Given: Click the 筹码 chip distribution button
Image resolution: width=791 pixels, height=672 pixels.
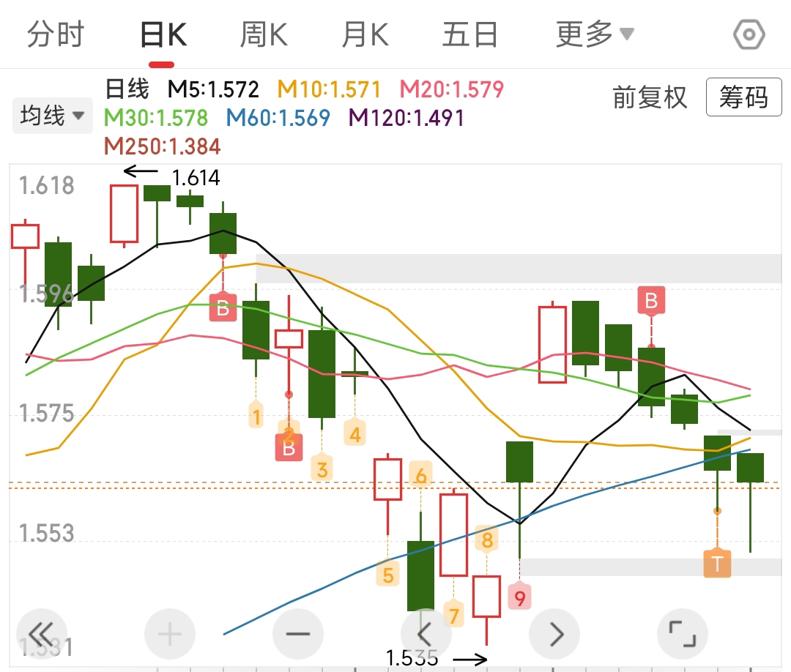Looking at the screenshot, I should 743,97.
